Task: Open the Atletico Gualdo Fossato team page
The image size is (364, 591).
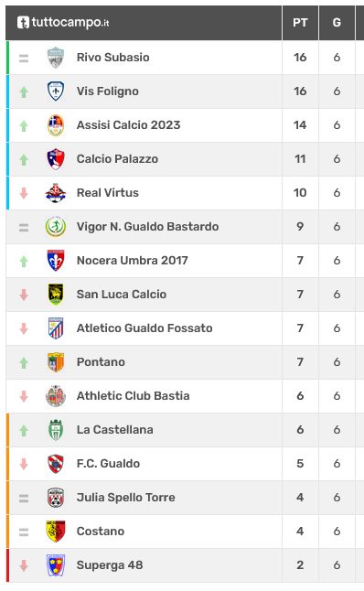Action: 145,328
